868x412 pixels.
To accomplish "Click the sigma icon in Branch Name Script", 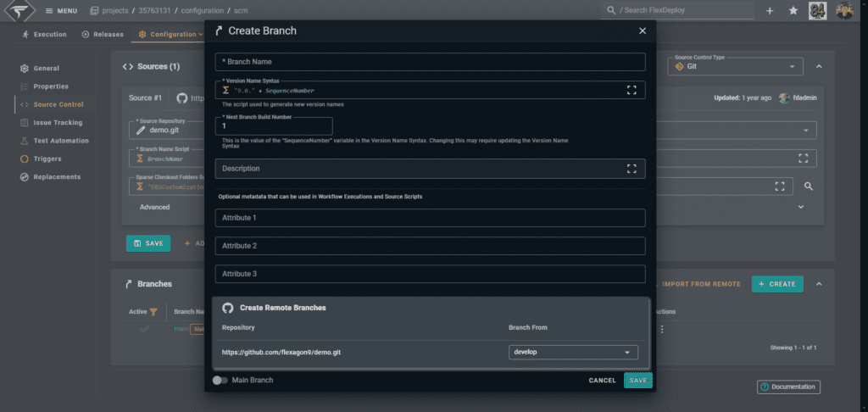I will tap(140, 159).
